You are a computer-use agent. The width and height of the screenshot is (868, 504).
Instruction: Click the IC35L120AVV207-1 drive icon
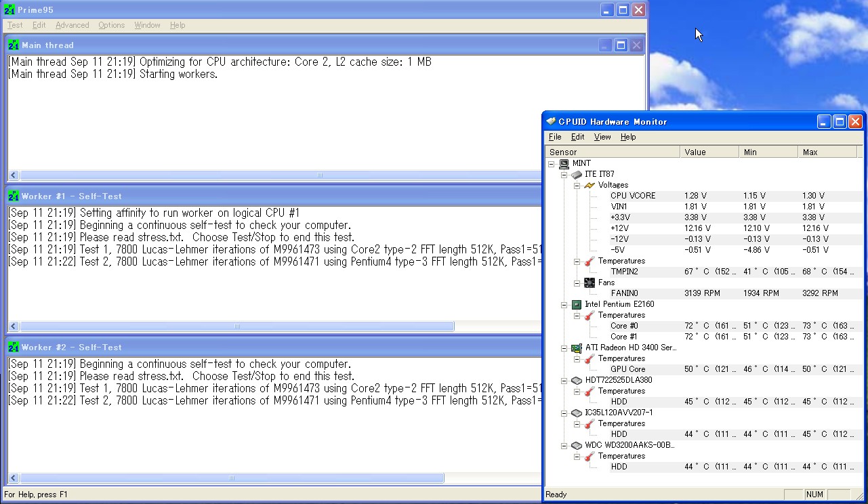pyautogui.click(x=576, y=413)
